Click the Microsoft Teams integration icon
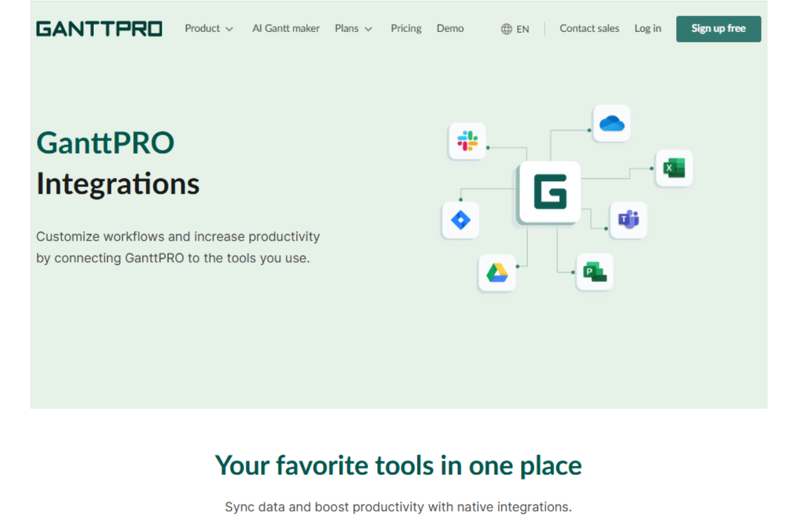 point(628,219)
